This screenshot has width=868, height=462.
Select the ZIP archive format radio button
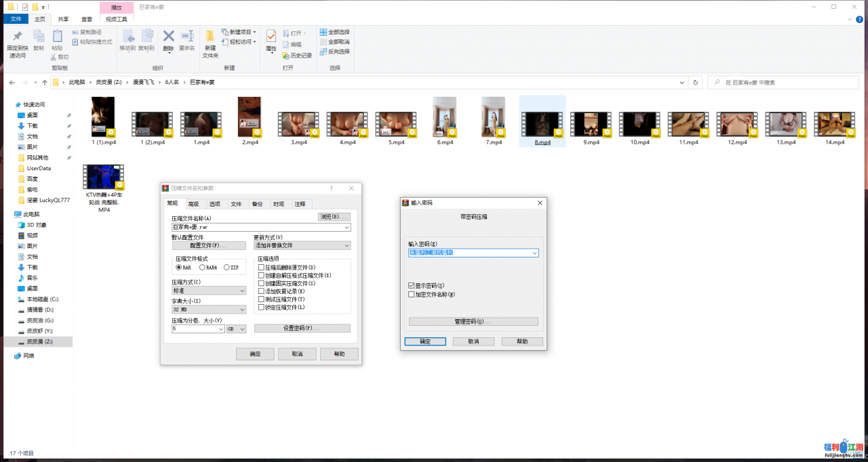click(226, 268)
